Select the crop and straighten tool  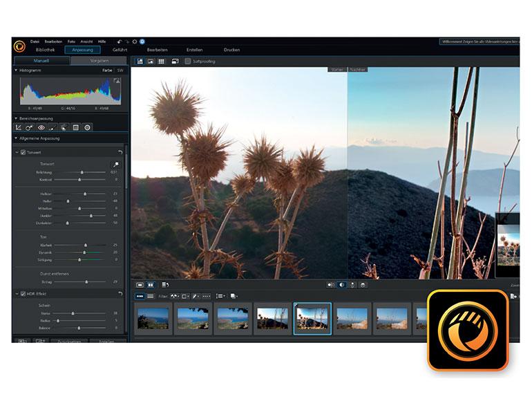tap(19, 127)
